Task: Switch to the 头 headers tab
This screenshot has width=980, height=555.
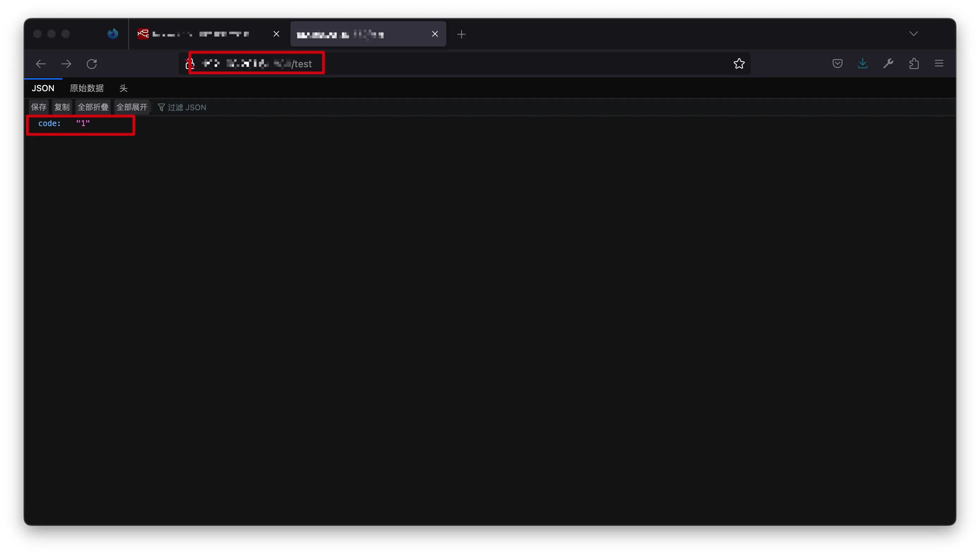Action: coord(123,88)
